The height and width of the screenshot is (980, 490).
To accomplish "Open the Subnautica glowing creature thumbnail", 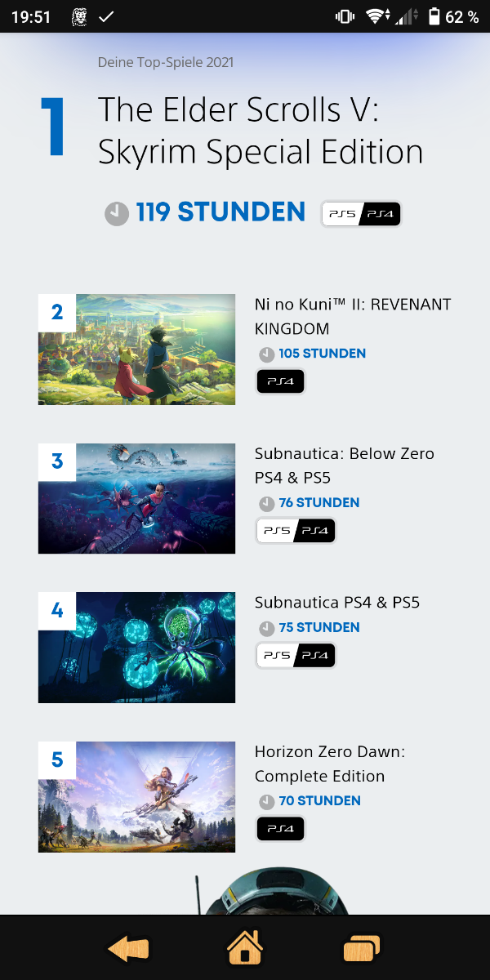I will 136,648.
